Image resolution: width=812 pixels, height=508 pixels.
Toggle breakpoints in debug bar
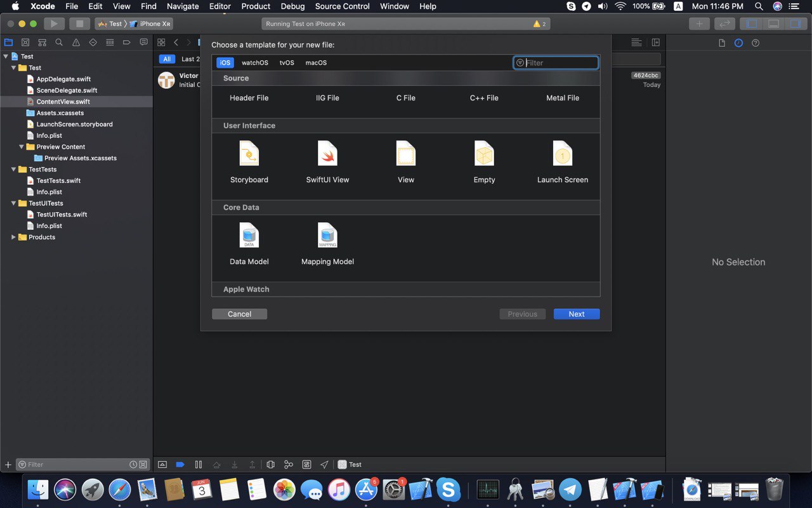180,464
